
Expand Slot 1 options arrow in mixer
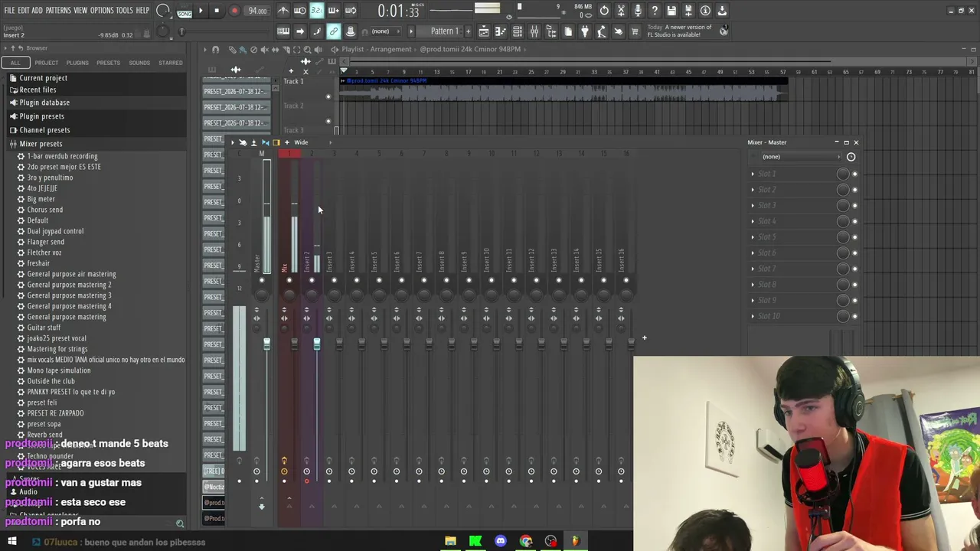tap(753, 174)
